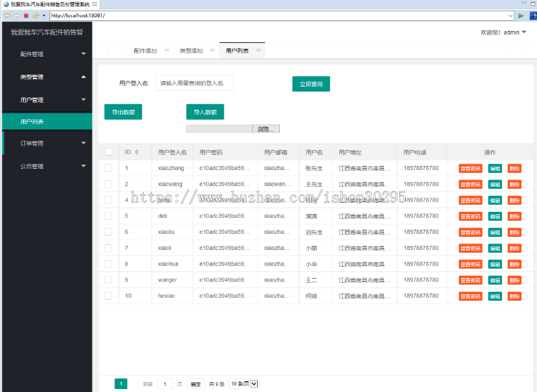This screenshot has height=392, width=537.
Task: Check the row checkbox for user xiaozhang
Action: 108,168
